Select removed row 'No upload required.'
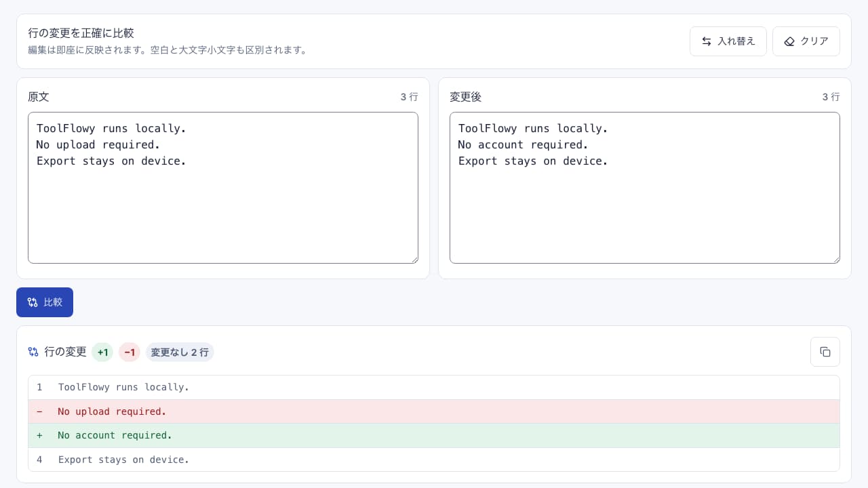 pos(434,411)
